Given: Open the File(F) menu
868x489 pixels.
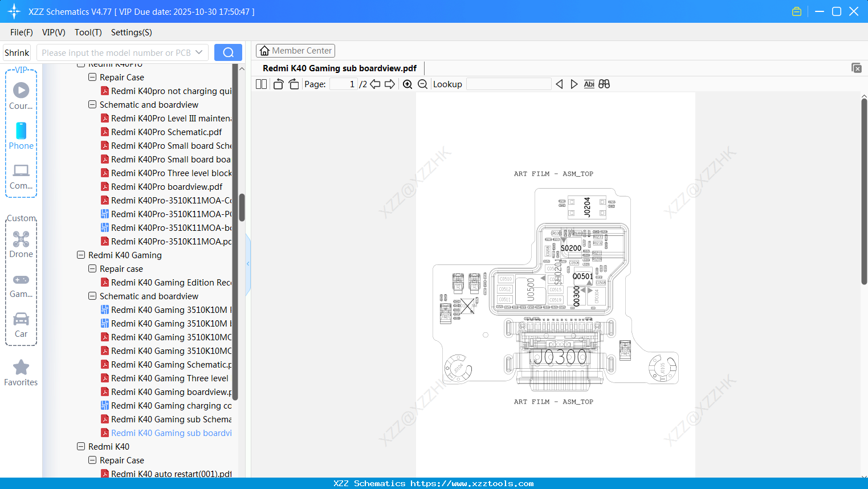Looking at the screenshot, I should point(22,32).
